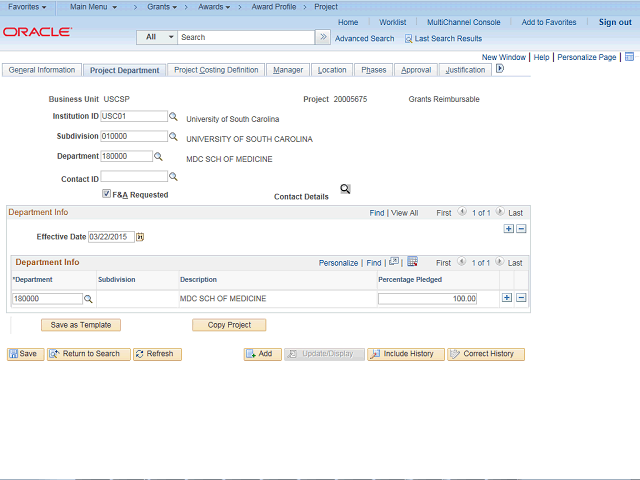Show previous row in outer Department Info
640x480 pixels.
[462, 212]
